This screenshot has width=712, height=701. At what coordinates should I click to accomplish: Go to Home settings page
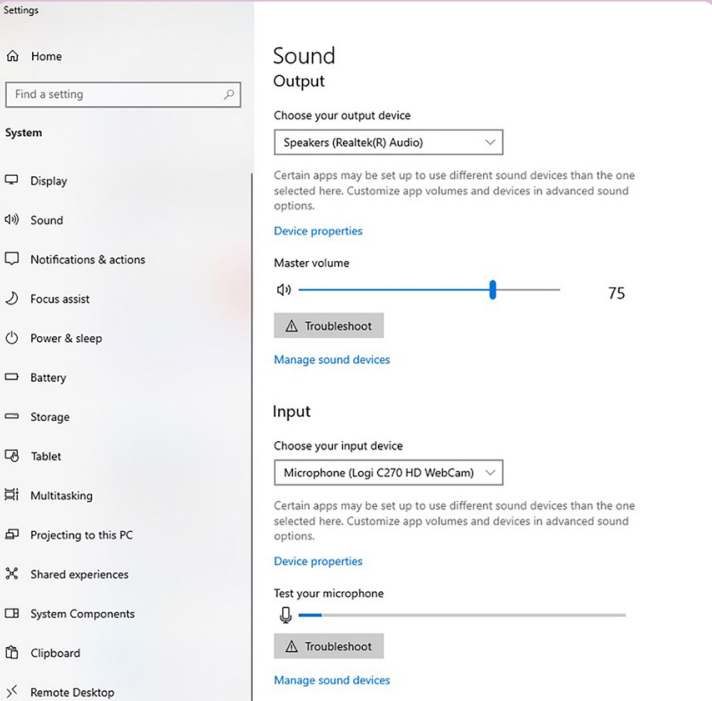(46, 56)
